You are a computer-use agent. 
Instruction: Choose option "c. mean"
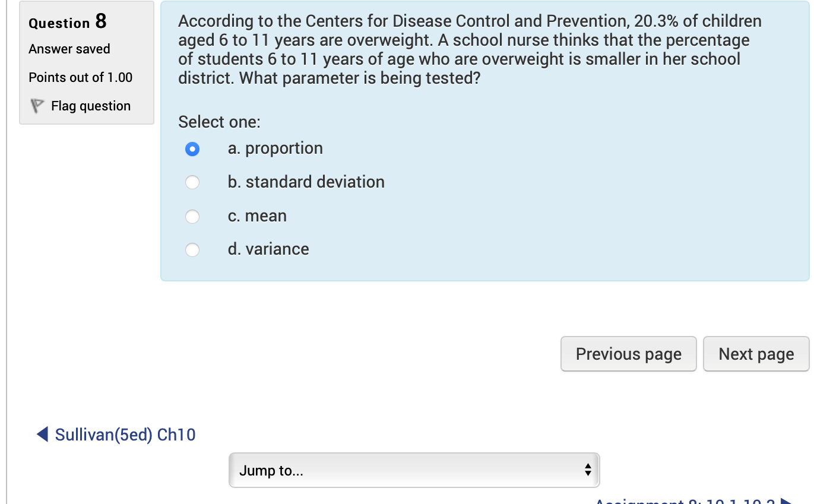click(x=192, y=216)
